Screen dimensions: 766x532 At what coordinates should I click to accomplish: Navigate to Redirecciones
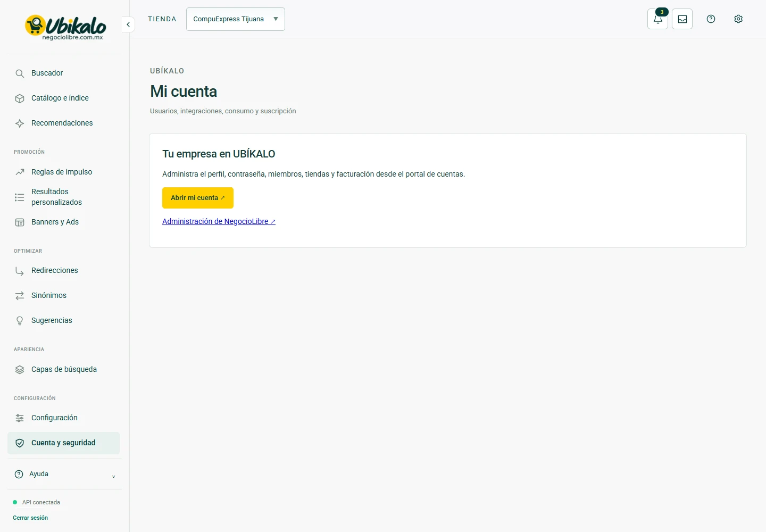64,271
